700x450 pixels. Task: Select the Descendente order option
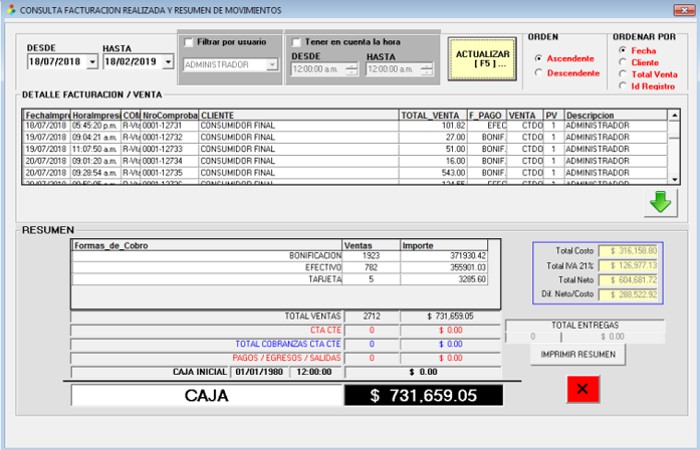click(x=540, y=72)
